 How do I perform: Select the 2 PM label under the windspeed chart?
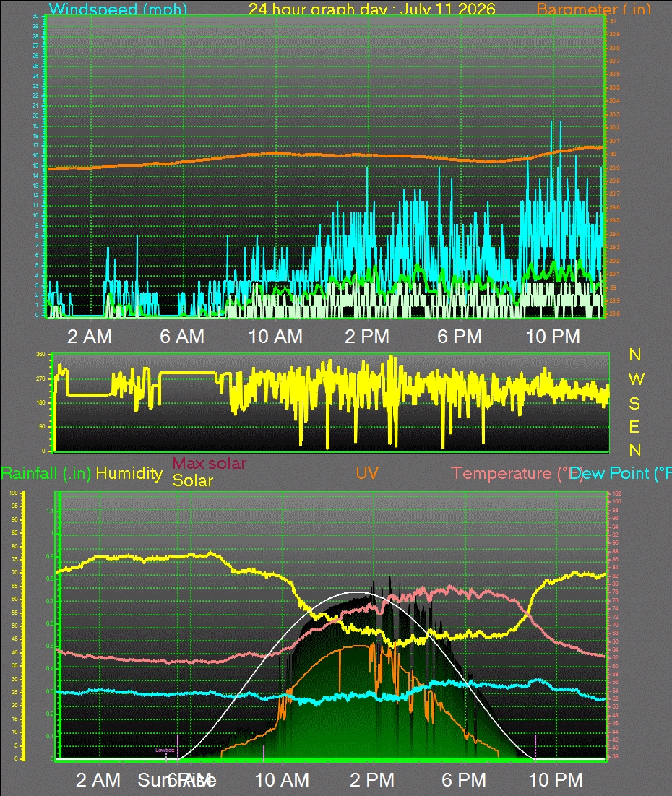[367, 337]
